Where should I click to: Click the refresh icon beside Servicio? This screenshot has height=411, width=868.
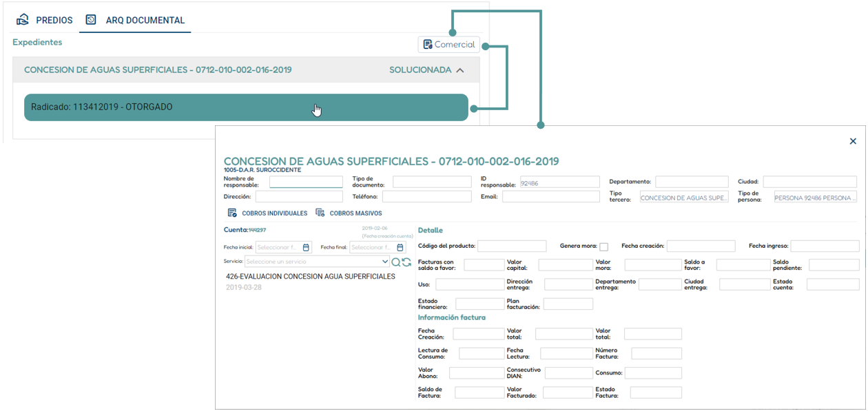point(406,262)
